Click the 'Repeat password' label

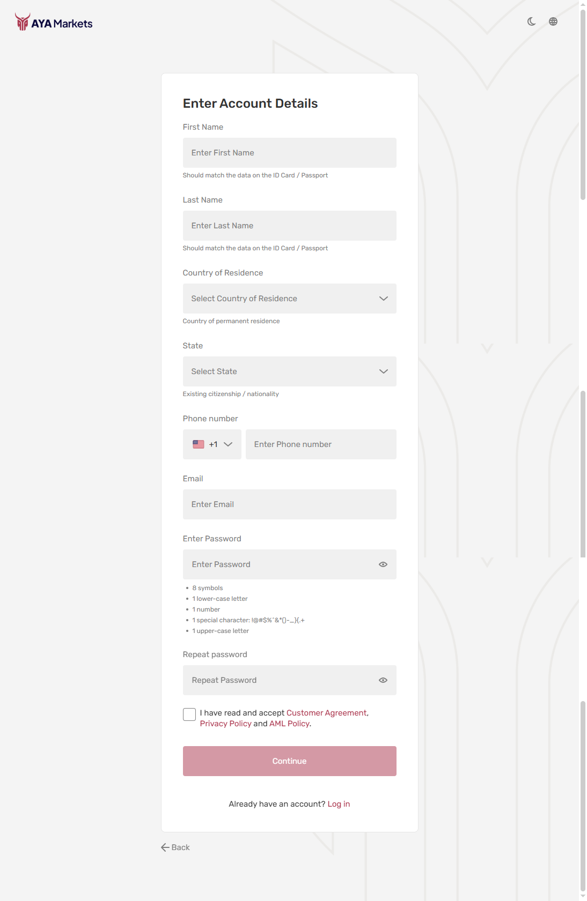pos(215,654)
